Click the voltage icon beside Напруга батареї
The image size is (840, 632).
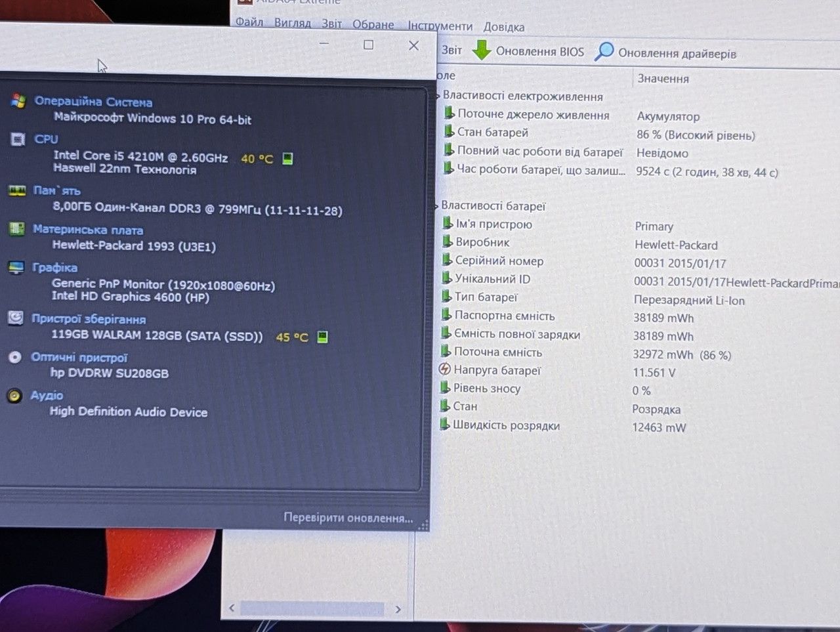[445, 369]
